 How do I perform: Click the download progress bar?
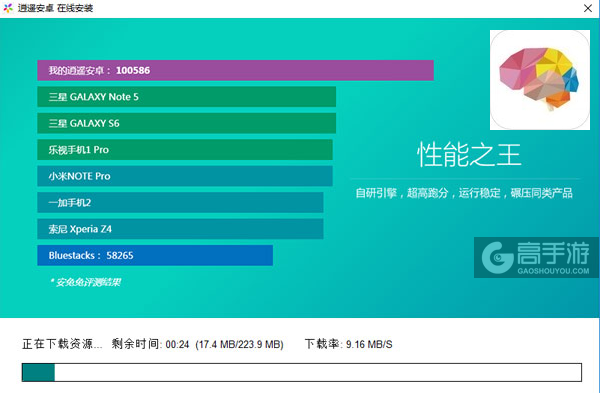click(x=302, y=372)
